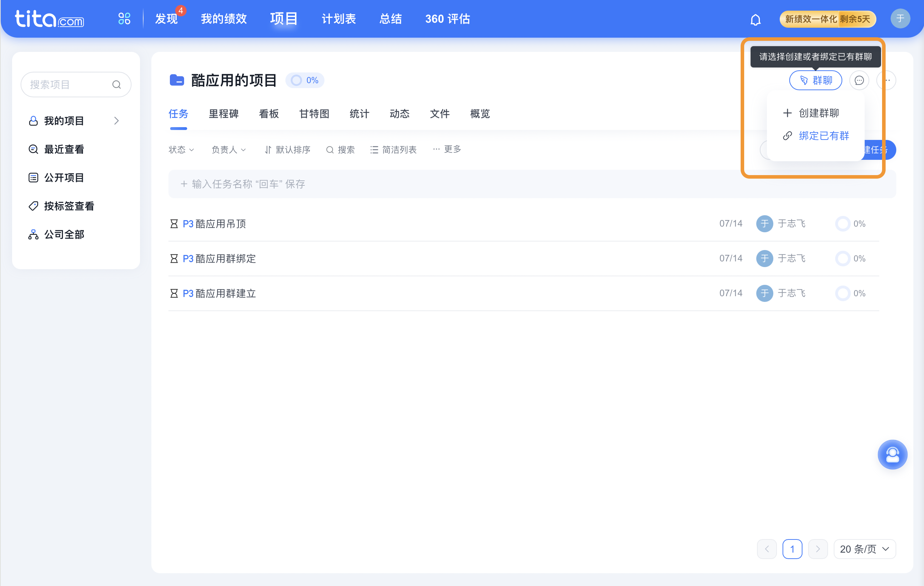Click the user avatar in top bar
The height and width of the screenshot is (586, 924).
(x=900, y=18)
